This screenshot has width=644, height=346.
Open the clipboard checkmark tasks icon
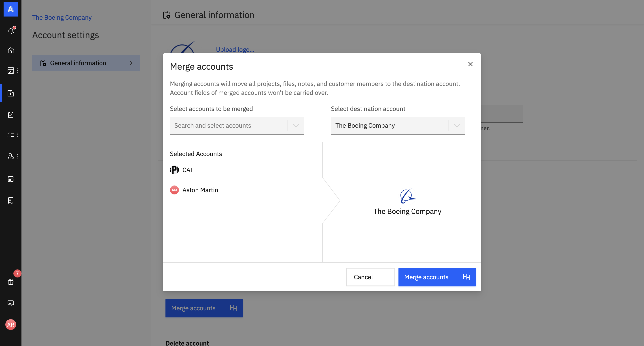point(11,115)
